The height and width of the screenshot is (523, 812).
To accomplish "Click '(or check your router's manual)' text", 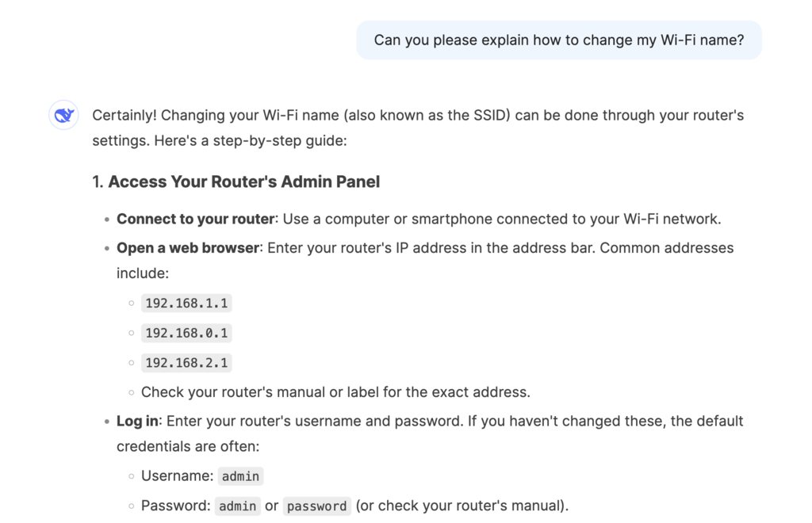I will click(462, 506).
